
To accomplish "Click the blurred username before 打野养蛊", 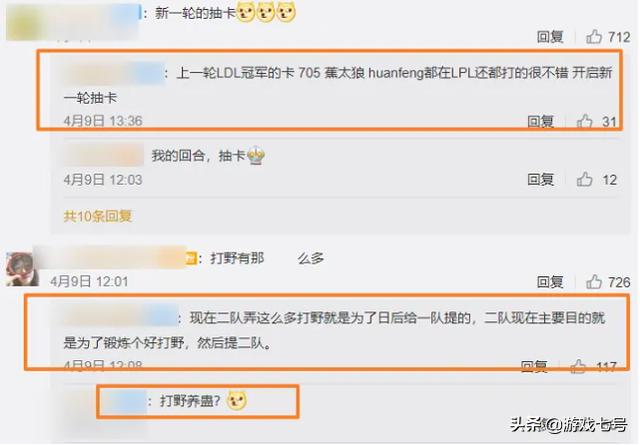I will click(124, 401).
